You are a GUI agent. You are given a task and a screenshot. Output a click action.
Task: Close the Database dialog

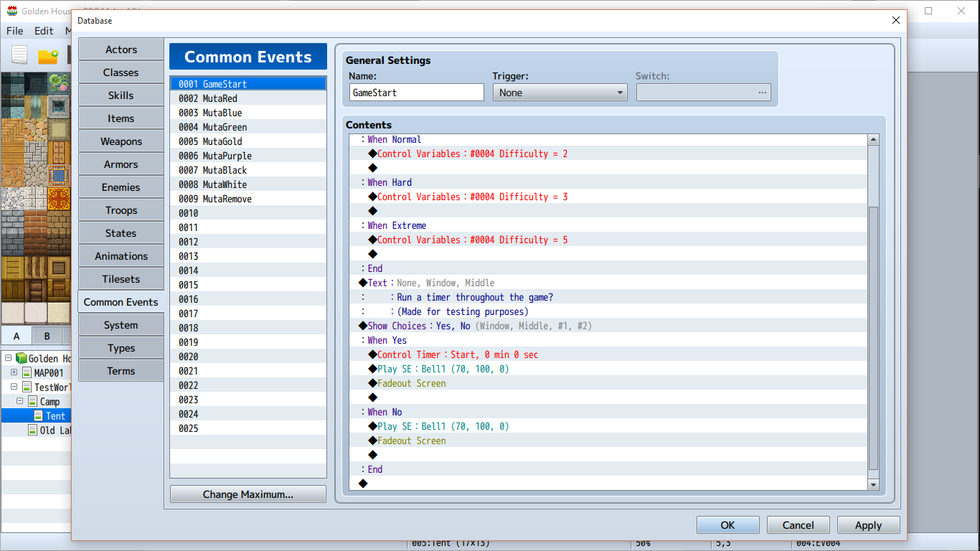(x=895, y=21)
